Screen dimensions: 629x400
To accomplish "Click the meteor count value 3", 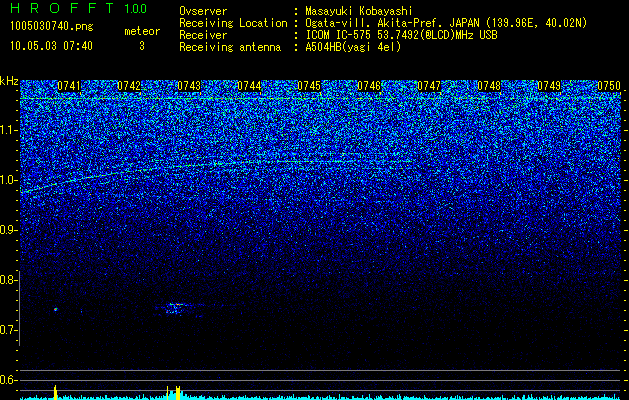I will (x=142, y=46).
